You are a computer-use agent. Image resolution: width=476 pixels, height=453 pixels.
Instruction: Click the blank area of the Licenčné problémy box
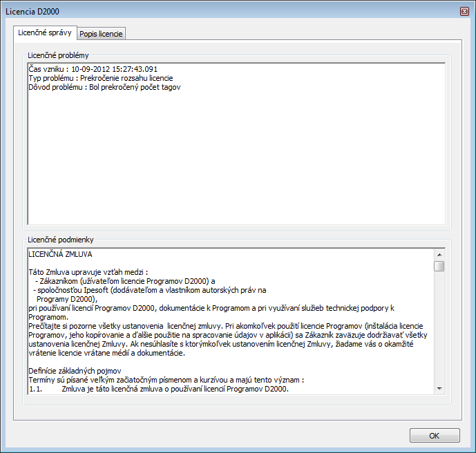click(235, 159)
